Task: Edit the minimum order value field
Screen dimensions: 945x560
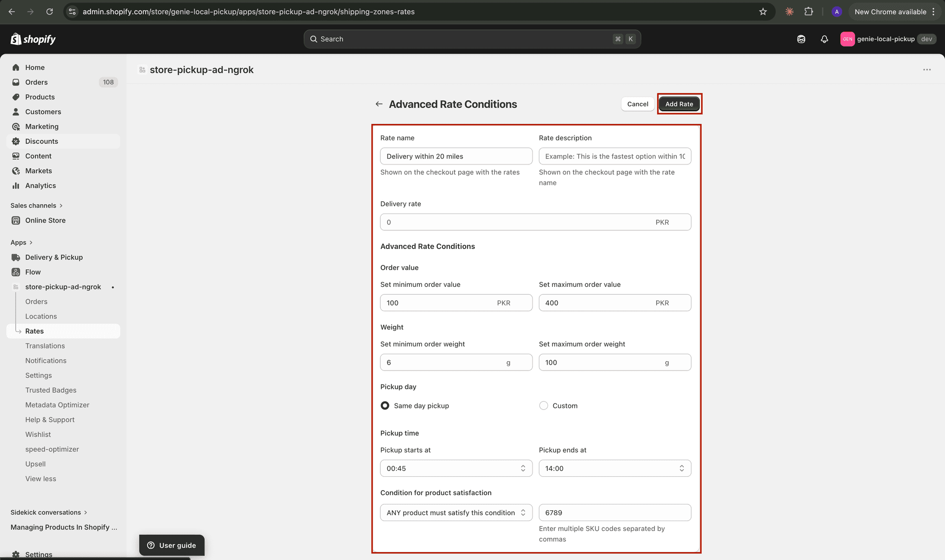Action: point(456,303)
